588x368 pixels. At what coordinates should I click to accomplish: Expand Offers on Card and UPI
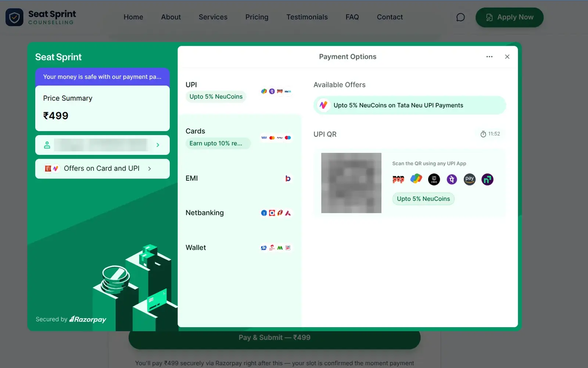(103, 169)
